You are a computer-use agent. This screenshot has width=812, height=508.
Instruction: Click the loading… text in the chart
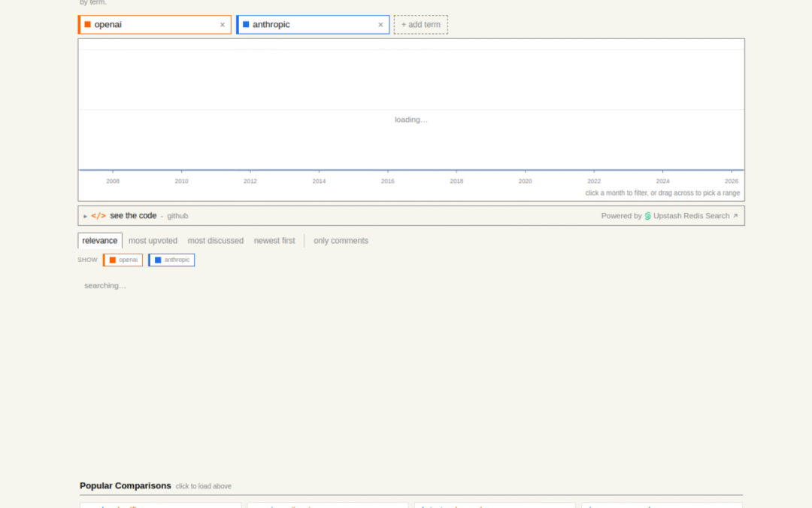coord(411,120)
